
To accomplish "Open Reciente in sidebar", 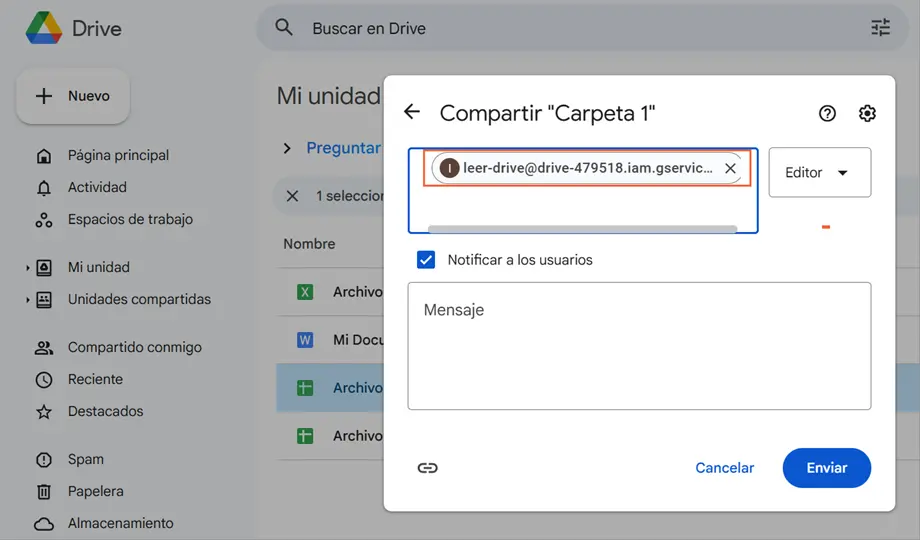I will pos(95,379).
